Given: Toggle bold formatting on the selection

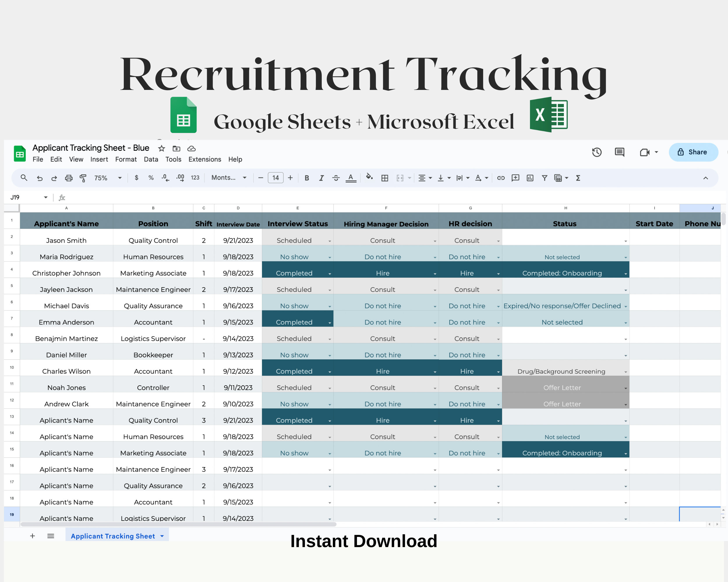Looking at the screenshot, I should [307, 178].
